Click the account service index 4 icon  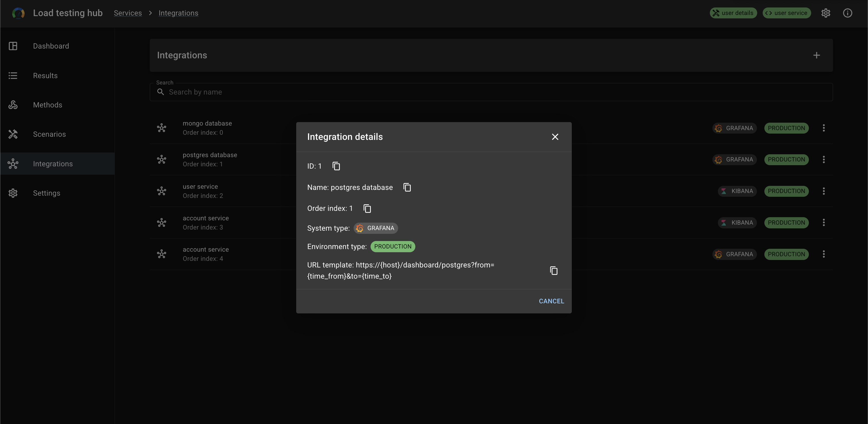coord(161,254)
